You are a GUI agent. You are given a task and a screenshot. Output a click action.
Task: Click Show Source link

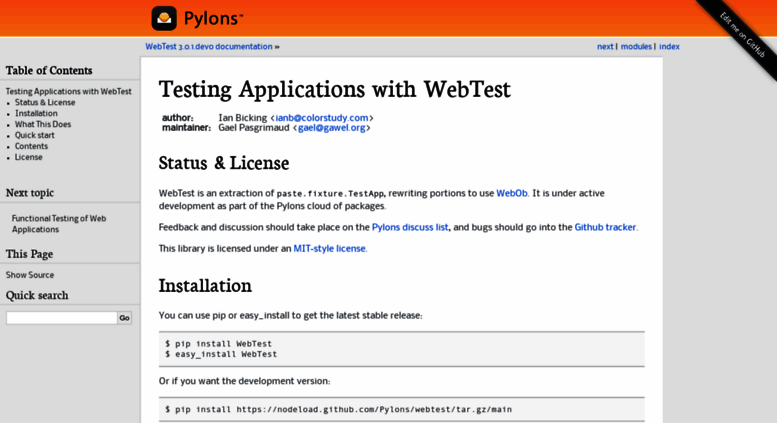click(x=30, y=275)
